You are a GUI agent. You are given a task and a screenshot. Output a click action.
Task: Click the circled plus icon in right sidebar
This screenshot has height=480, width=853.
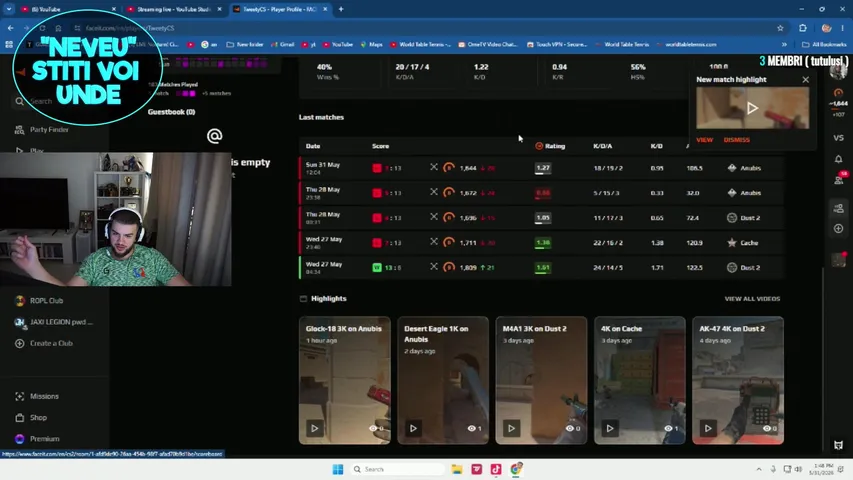point(838,229)
